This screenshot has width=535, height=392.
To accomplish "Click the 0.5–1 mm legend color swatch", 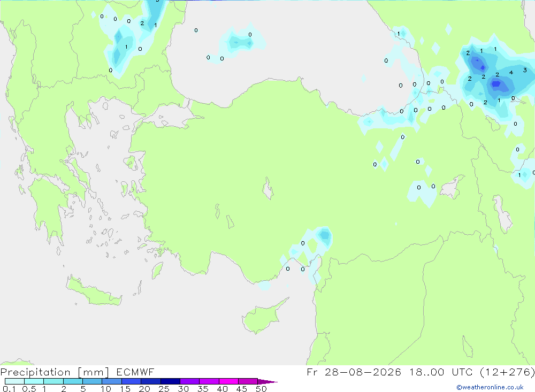I will (x=34, y=381).
